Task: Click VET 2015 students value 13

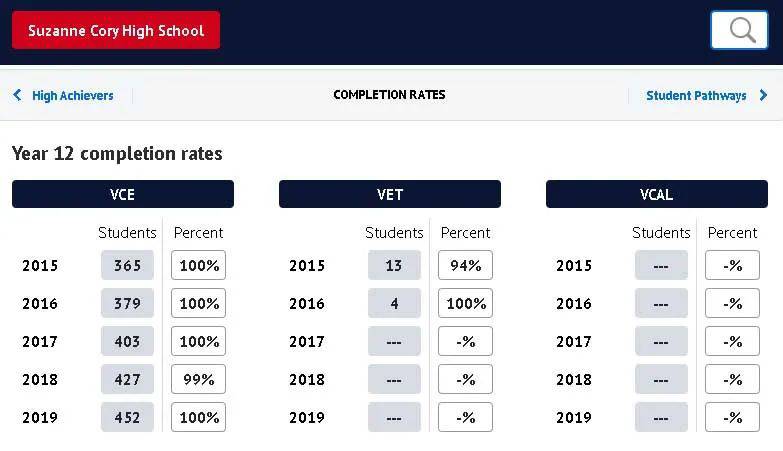Action: (x=394, y=265)
